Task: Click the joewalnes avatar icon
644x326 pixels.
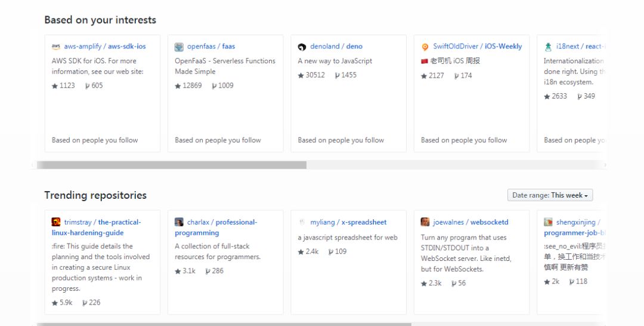Action: 425,222
